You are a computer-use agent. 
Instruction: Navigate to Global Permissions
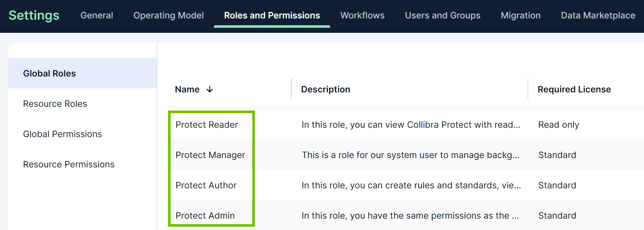pos(63,134)
